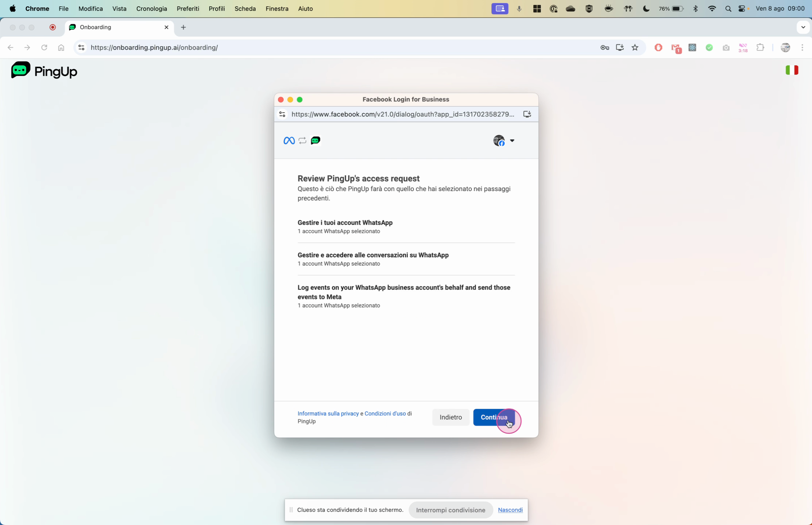Click the browser forward arrow
Image resolution: width=812 pixels, height=525 pixels.
coord(27,48)
